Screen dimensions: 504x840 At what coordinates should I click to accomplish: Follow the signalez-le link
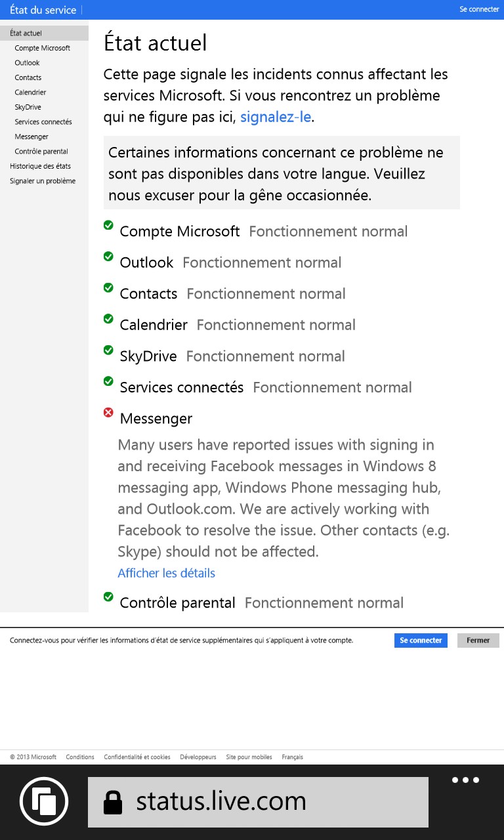(x=276, y=117)
